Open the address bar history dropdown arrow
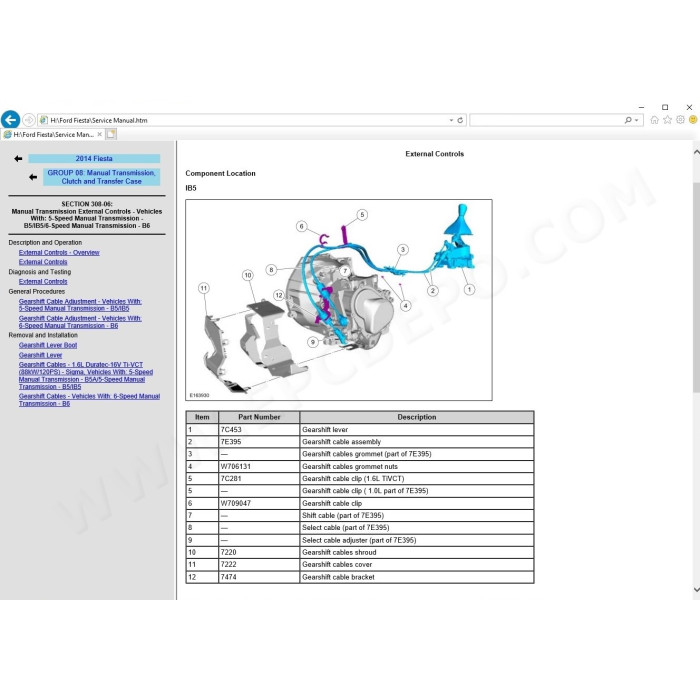The image size is (700, 700). pyautogui.click(x=451, y=120)
